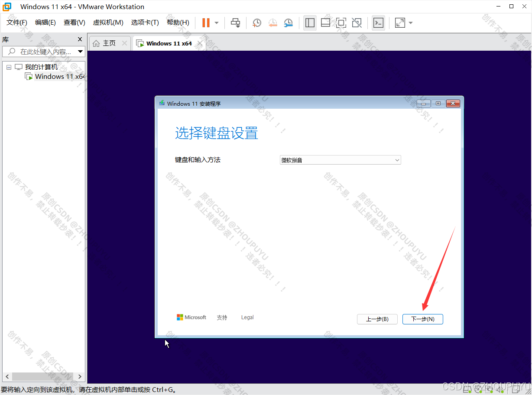
Task: Click the Windows 11 安装程序 title bar icon
Action: 162,103
